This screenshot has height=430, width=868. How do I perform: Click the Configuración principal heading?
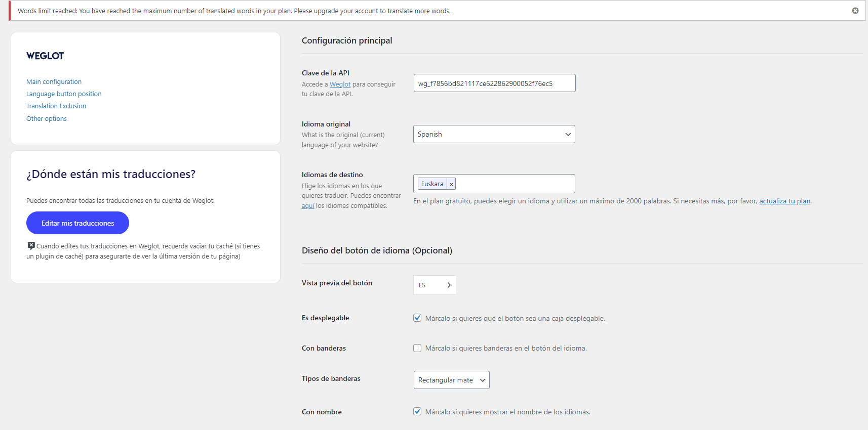[x=347, y=40]
